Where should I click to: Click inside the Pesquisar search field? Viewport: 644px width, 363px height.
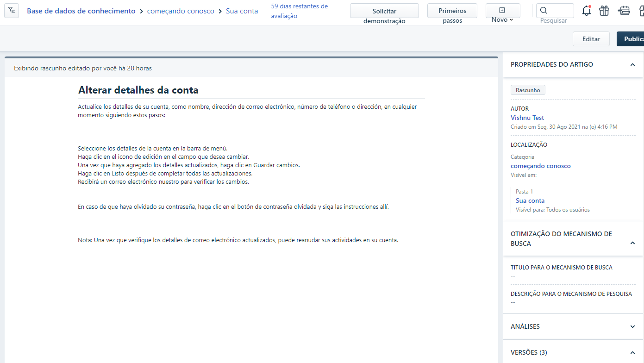(556, 10)
